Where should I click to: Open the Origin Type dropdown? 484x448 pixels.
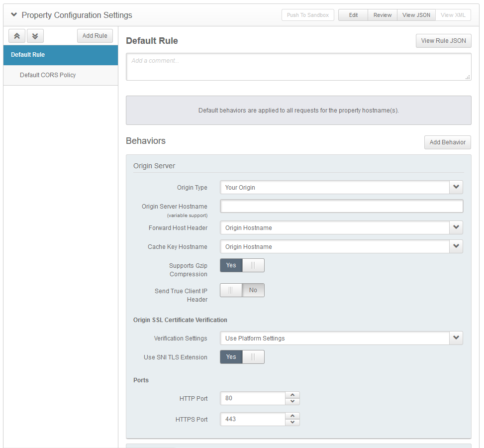click(456, 187)
